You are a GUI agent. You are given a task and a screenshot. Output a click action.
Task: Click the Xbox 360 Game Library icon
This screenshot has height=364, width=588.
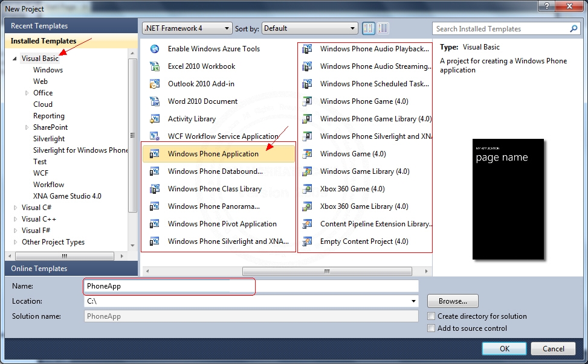tap(307, 206)
